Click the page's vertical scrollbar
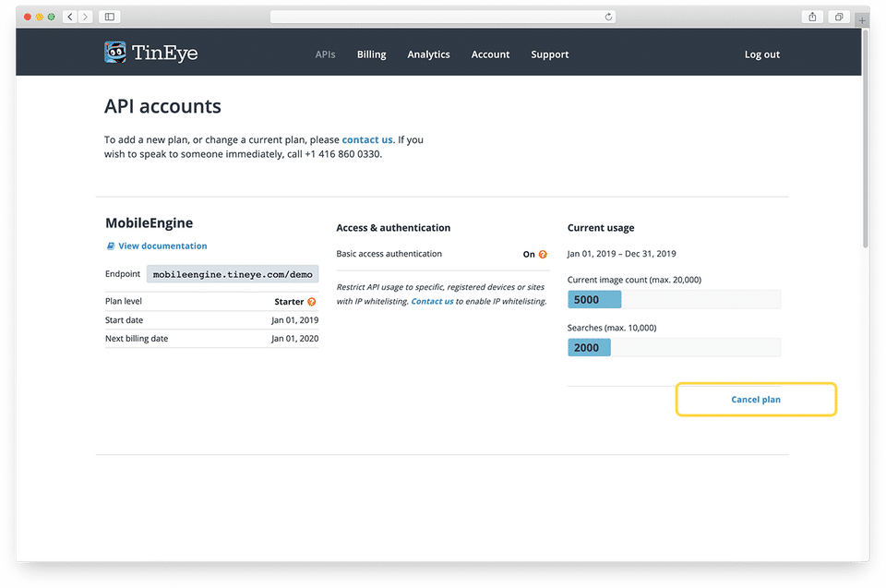Image resolution: width=886 pixels, height=588 pixels. (x=866, y=138)
